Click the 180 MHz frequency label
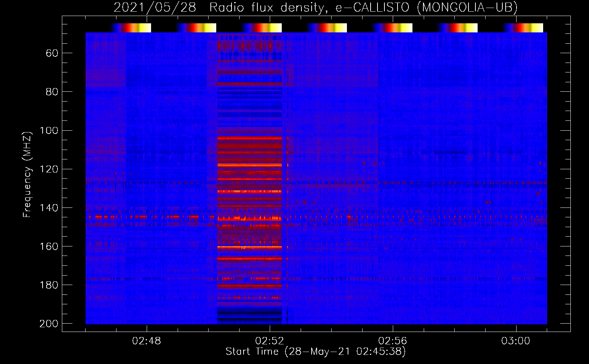The width and height of the screenshot is (589, 364). click(x=49, y=285)
